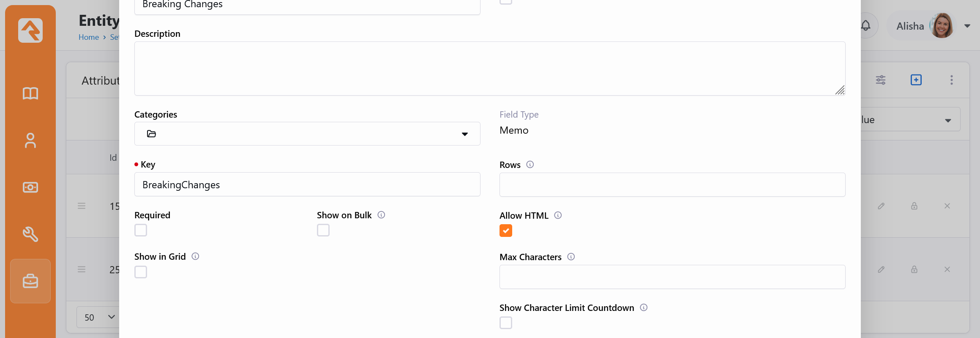Click the notifications bell icon
980x338 pixels.
coord(865,26)
